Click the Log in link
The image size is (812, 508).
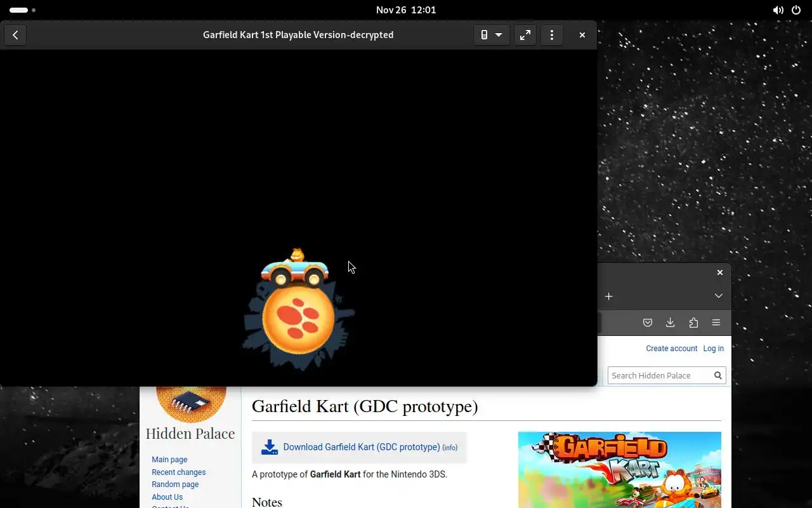click(713, 349)
